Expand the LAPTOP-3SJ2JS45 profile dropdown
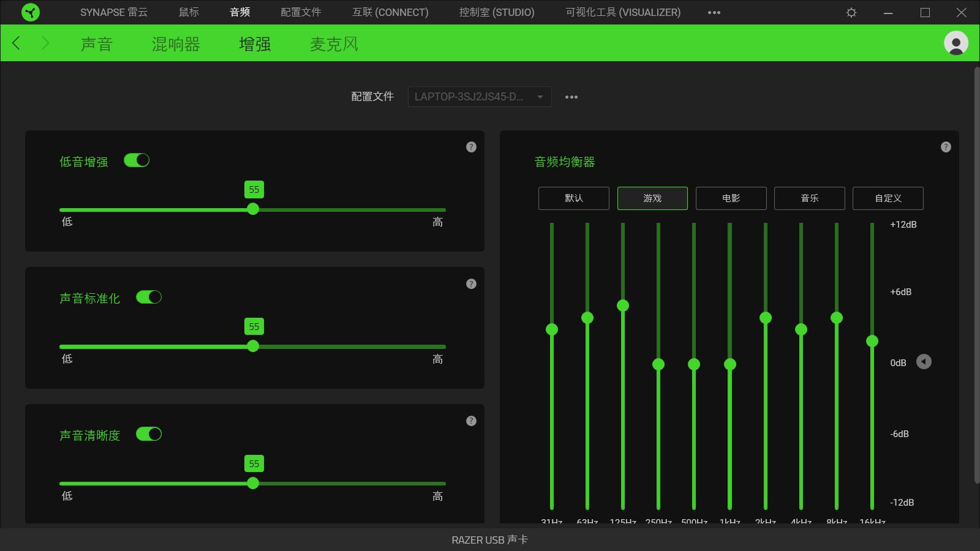Viewport: 980px width, 551px height. tap(480, 97)
